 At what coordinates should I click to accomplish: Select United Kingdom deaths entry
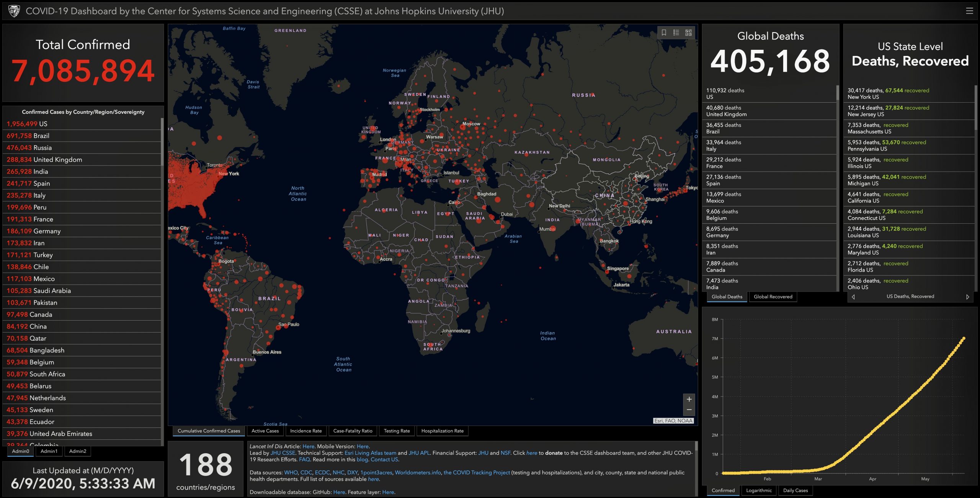tap(769, 111)
